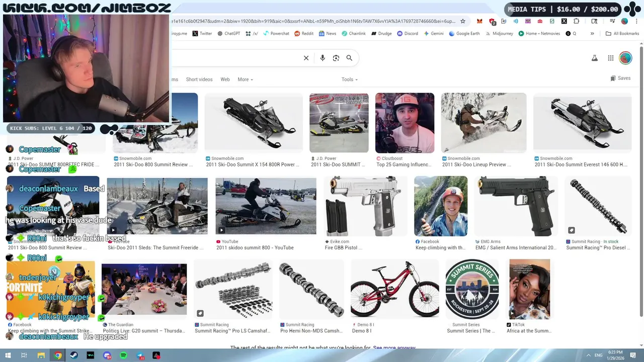Open Chrome media controls icon
The width and height of the screenshot is (644, 362).
(613, 21)
